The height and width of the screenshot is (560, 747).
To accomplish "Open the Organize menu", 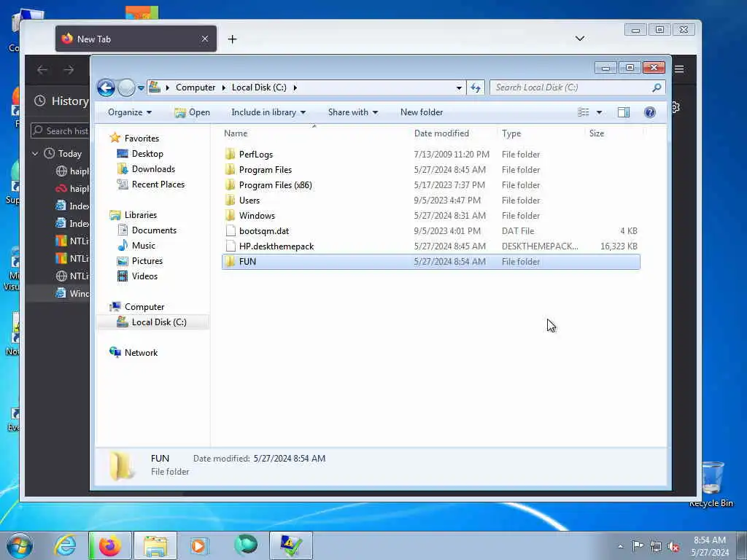I will (130, 112).
